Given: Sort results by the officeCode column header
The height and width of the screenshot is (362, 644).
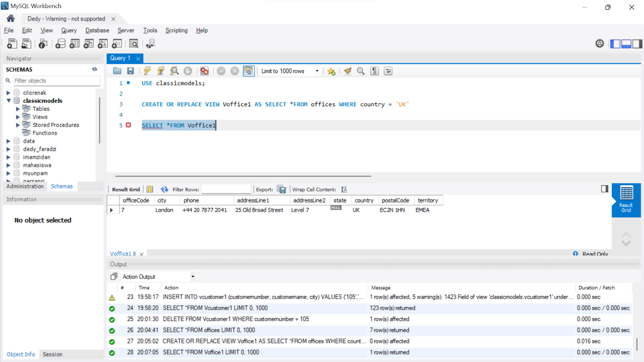Looking at the screenshot, I should (x=136, y=200).
